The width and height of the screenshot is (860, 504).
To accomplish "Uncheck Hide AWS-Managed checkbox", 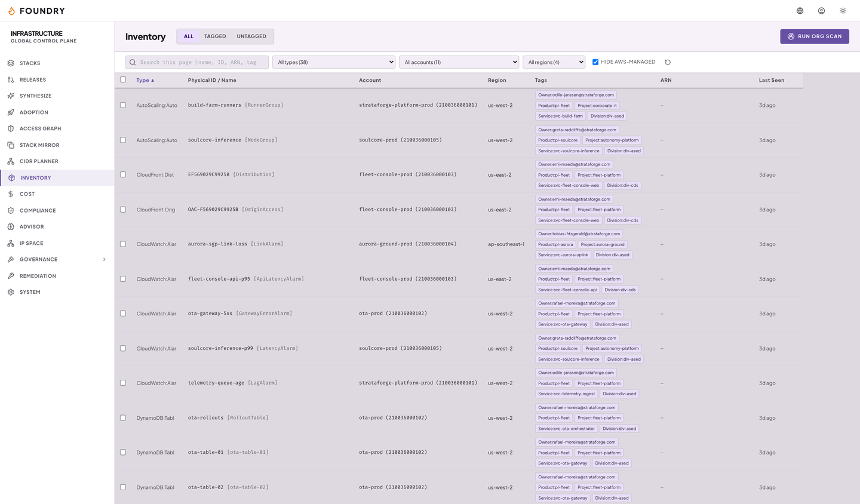I will pyautogui.click(x=595, y=62).
